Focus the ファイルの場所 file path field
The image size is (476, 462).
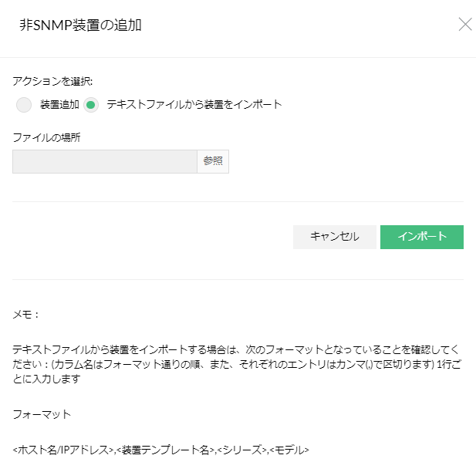(105, 161)
